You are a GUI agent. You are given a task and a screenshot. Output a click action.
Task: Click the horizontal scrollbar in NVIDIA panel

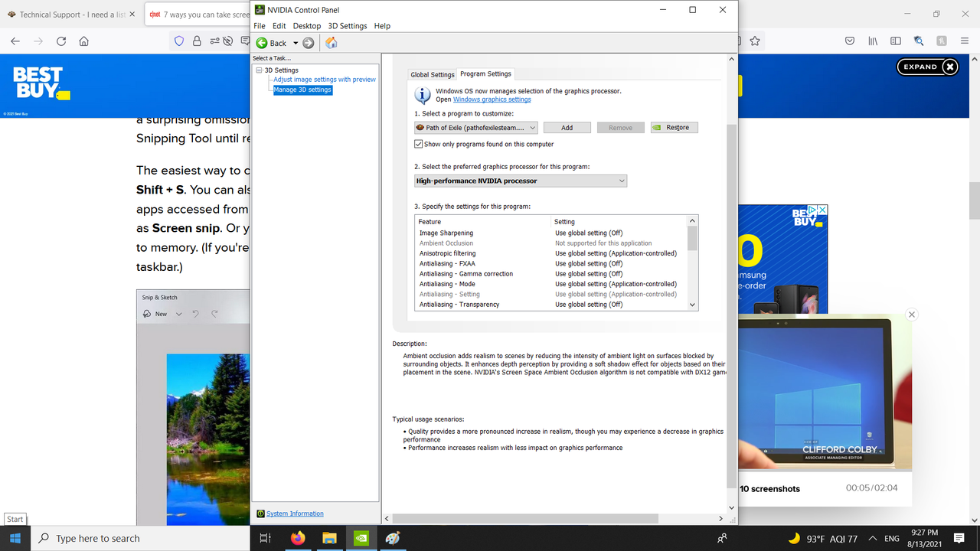point(526,519)
